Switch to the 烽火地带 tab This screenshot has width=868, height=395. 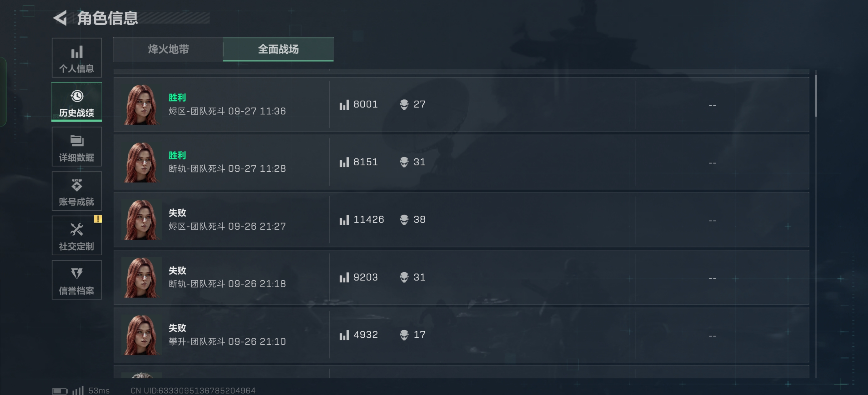(x=168, y=49)
